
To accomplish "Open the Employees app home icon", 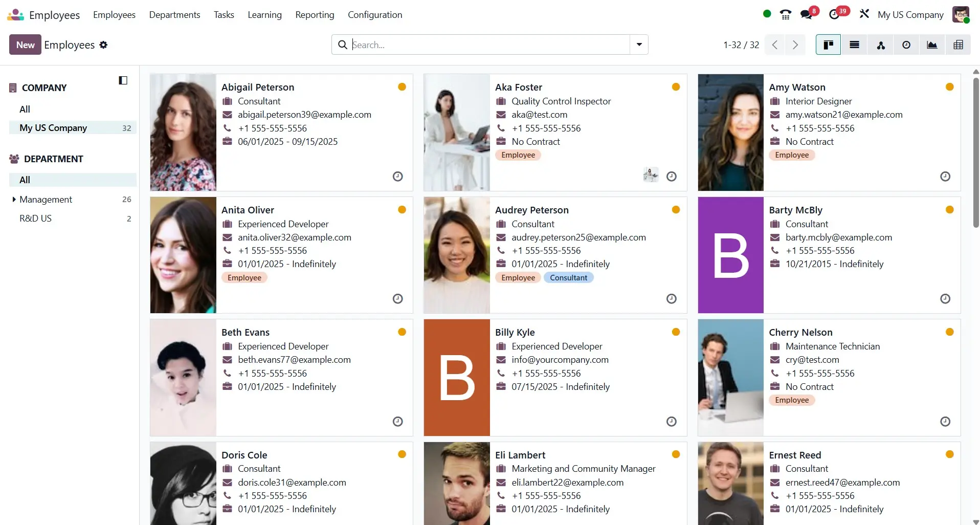I will (x=15, y=15).
